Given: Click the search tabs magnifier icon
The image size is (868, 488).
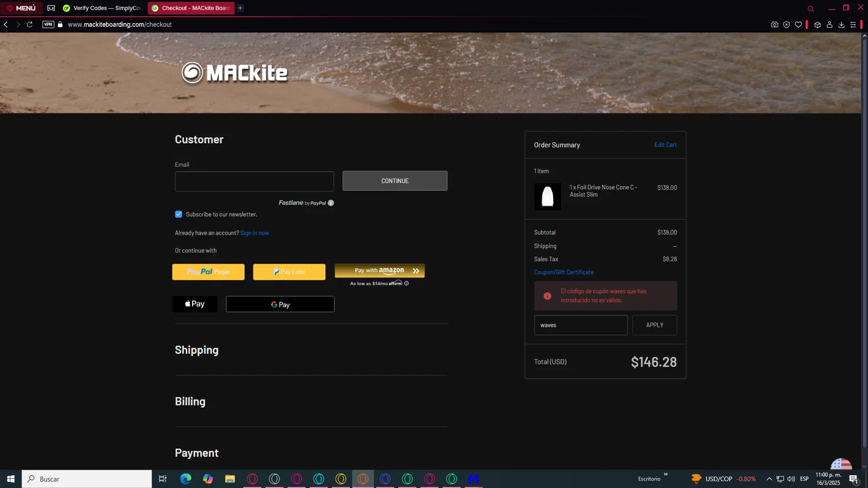Looking at the screenshot, I should (811, 9).
